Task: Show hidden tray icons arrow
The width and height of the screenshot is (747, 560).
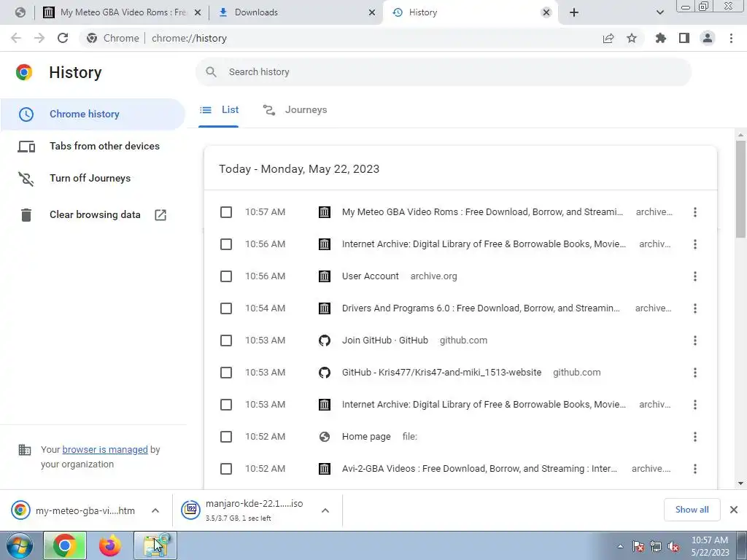Action: (620, 547)
